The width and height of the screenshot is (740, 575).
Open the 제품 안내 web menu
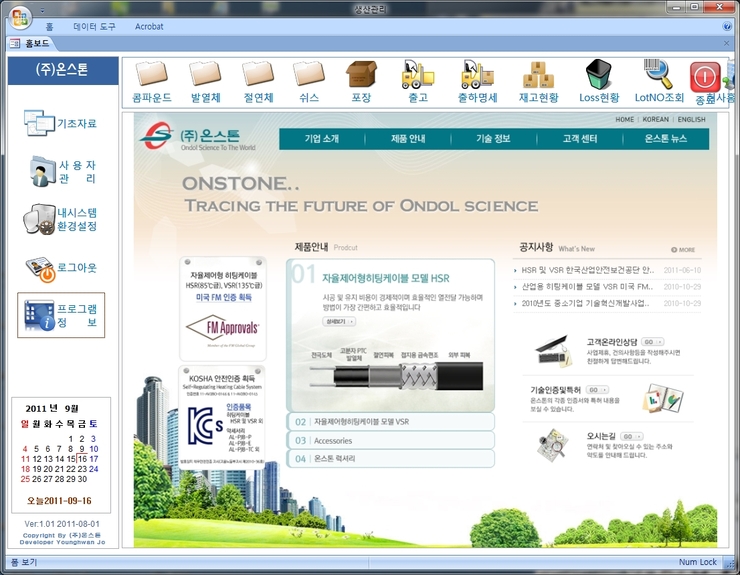pyautogui.click(x=408, y=139)
